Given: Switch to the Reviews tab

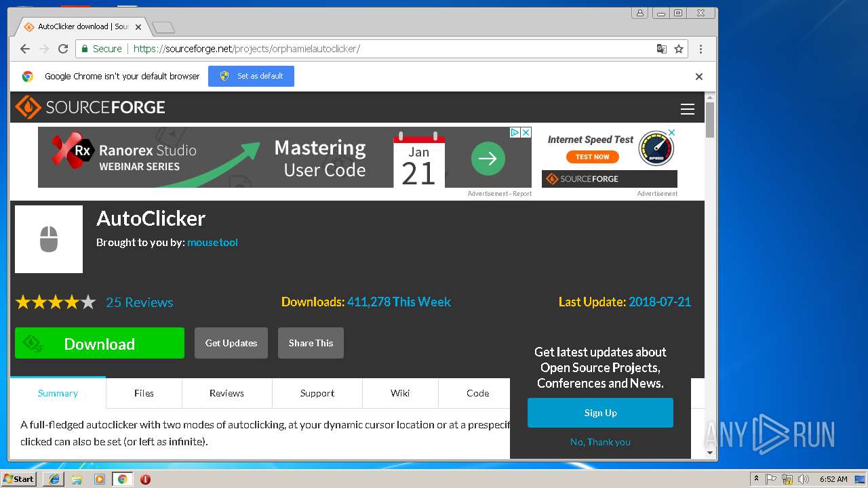Looking at the screenshot, I should point(226,393).
